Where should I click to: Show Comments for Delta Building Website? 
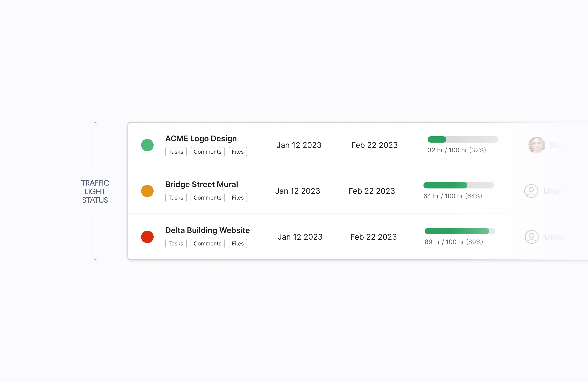tap(207, 244)
